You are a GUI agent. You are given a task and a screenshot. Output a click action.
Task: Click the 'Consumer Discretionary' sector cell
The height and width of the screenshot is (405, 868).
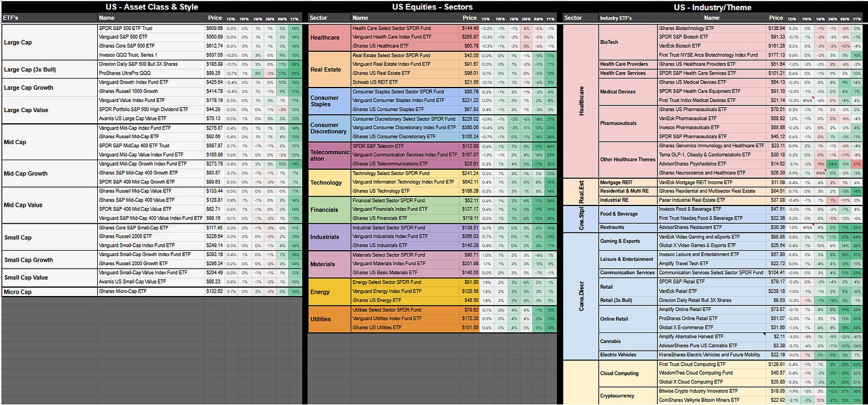(x=330, y=127)
